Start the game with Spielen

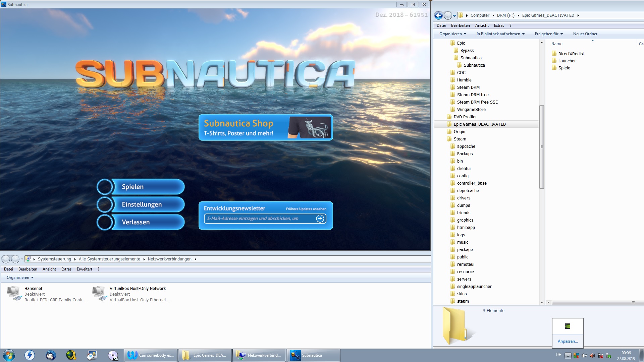141,187
